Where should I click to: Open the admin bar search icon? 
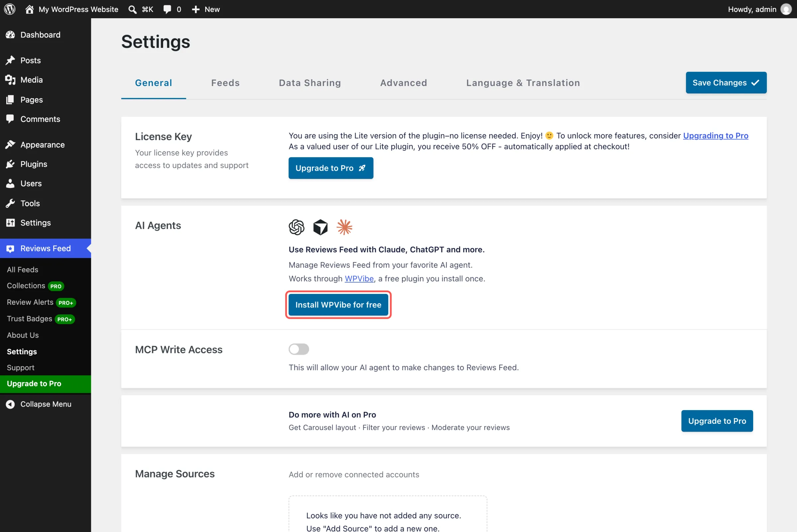click(132, 9)
